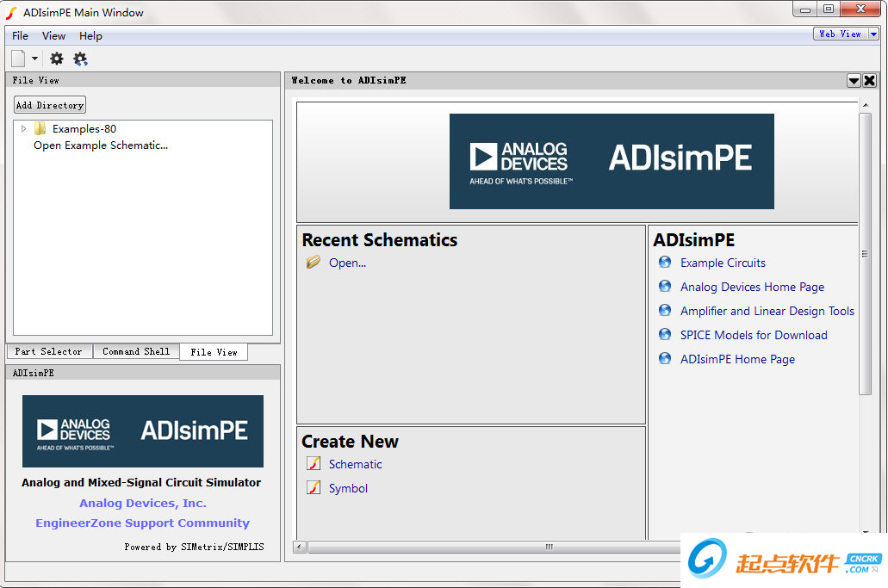Open the dropdown arrow beside new document icon
The image size is (888, 588).
pos(34,59)
